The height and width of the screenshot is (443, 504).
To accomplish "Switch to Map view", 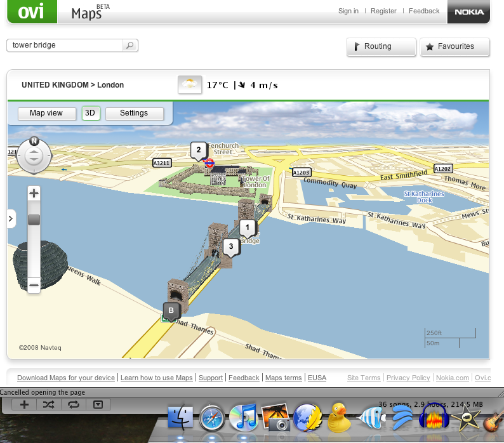I will click(46, 113).
